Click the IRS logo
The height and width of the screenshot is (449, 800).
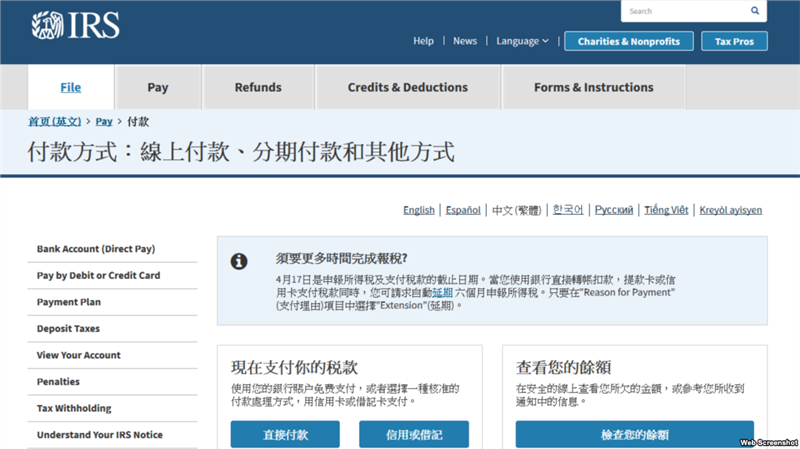point(75,26)
